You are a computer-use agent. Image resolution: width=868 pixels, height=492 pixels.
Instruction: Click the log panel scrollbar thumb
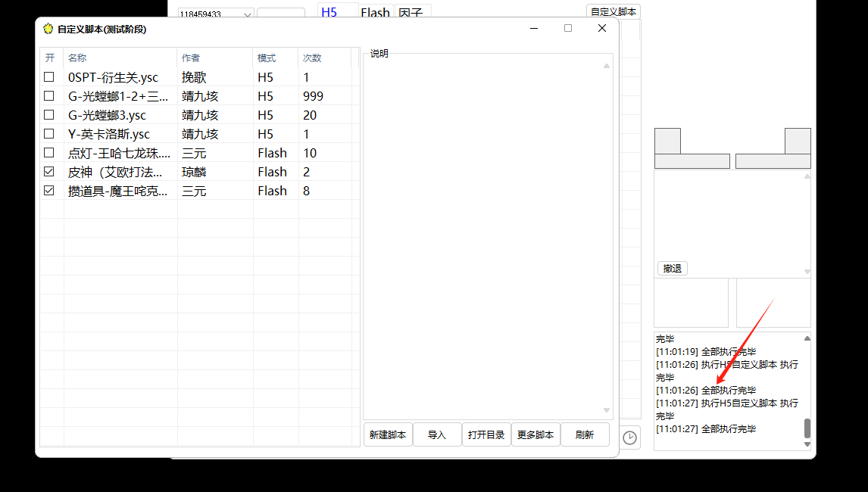[807, 428]
